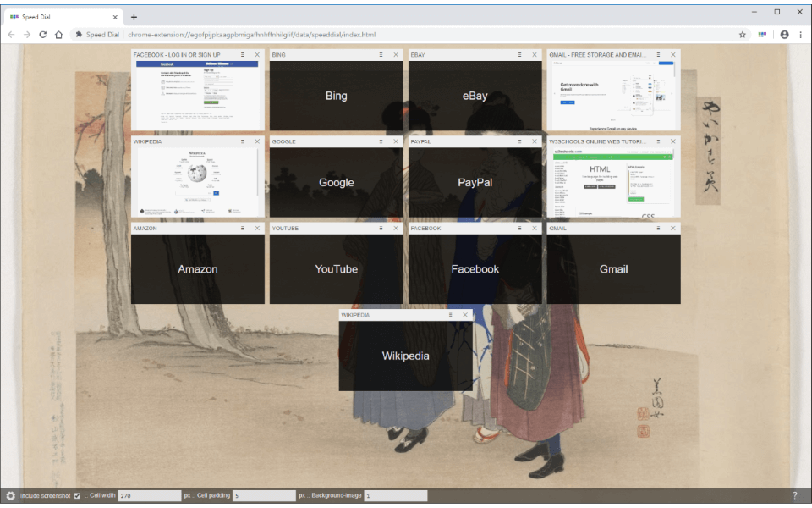Open the dark Gmail speed dial tile

point(614,269)
